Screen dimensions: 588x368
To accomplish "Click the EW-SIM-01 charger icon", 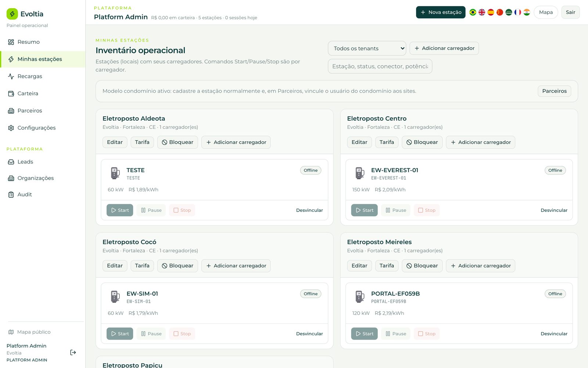I will [x=115, y=297].
